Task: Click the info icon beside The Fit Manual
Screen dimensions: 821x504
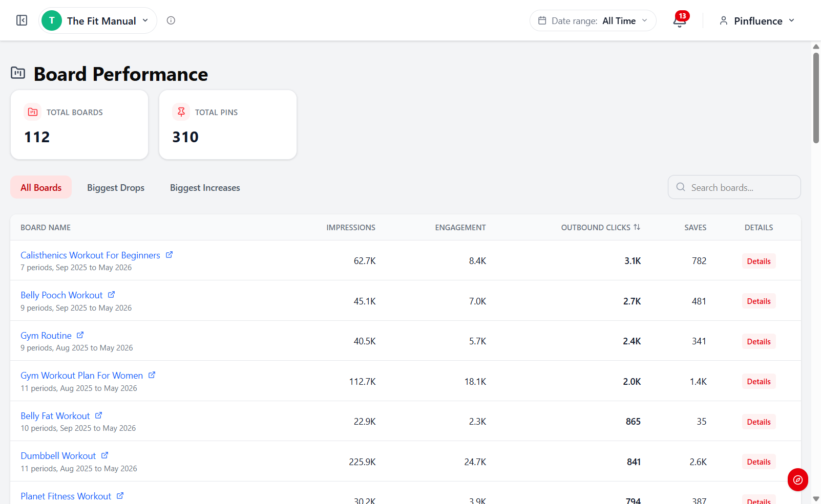Action: tap(171, 20)
